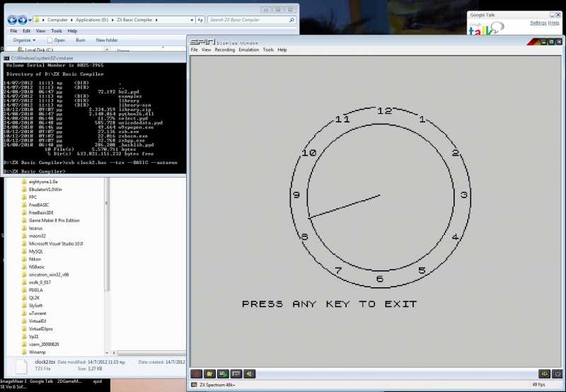Open file with the folder icon in SPIN
Image resolution: width=566 pixels, height=392 pixels.
(x=209, y=374)
